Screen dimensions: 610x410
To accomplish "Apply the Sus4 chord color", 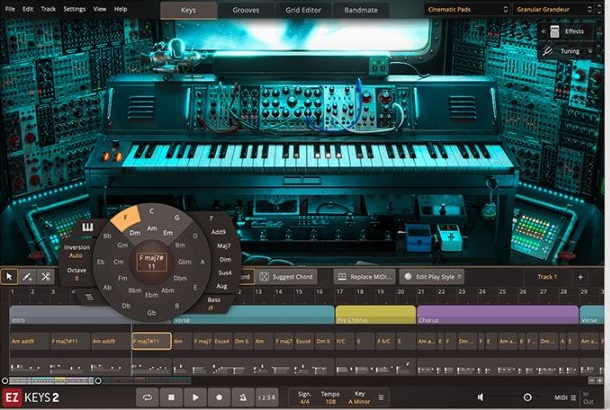I will [x=225, y=273].
